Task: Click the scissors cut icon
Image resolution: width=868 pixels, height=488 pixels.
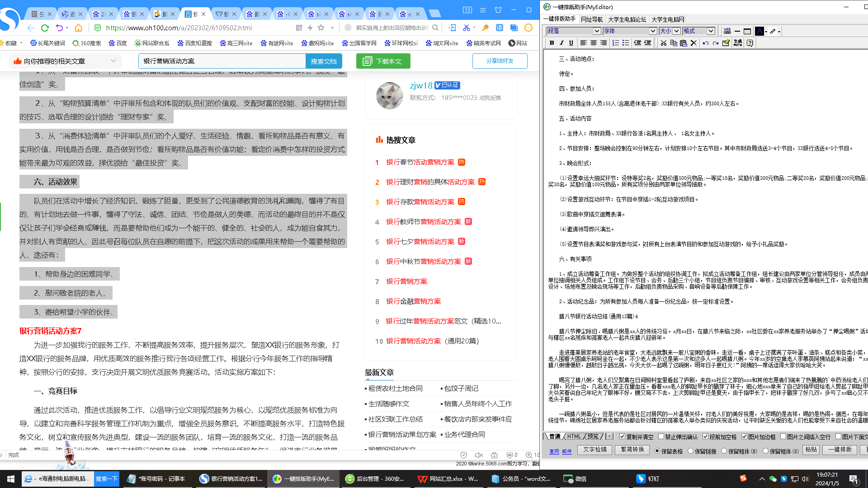Action: 663,43
